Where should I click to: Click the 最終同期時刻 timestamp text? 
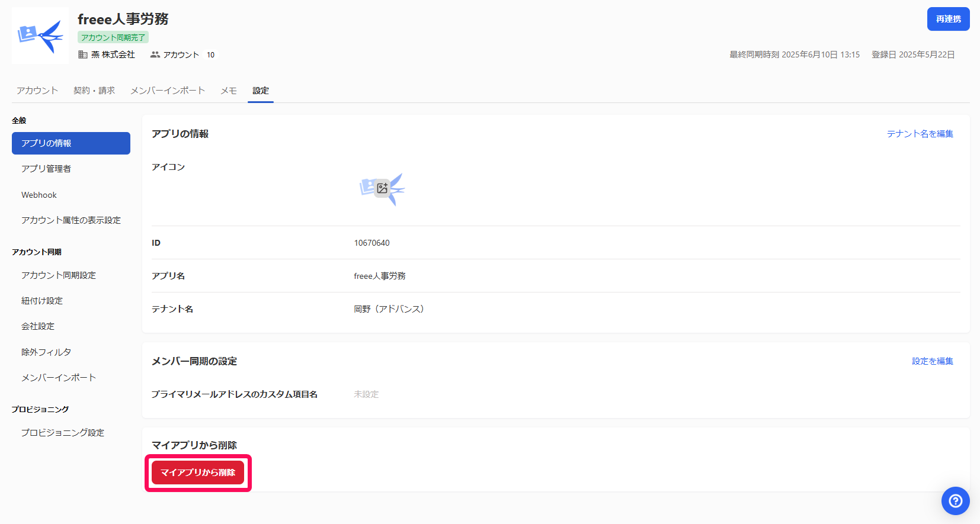coord(795,54)
